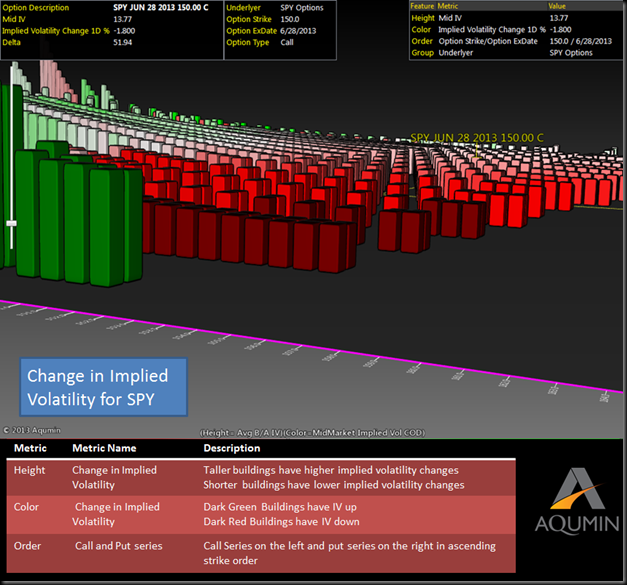Viewport: 627px width, 585px height.
Task: Click the 'Underlyer' label in the middle info panel
Action: [x=243, y=8]
